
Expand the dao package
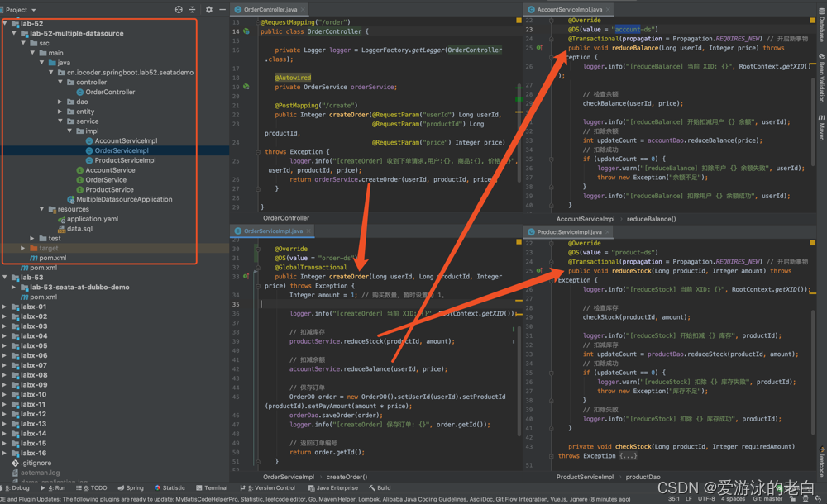tap(60, 102)
